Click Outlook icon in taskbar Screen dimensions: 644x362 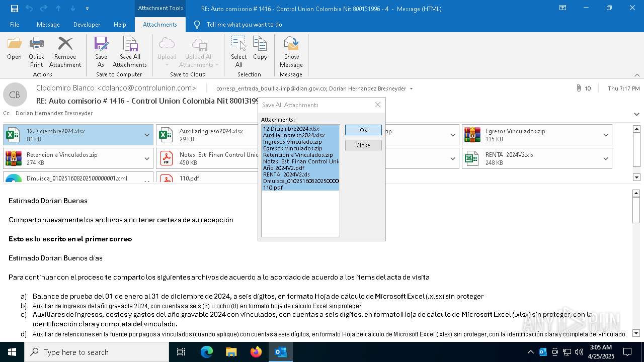click(280, 352)
